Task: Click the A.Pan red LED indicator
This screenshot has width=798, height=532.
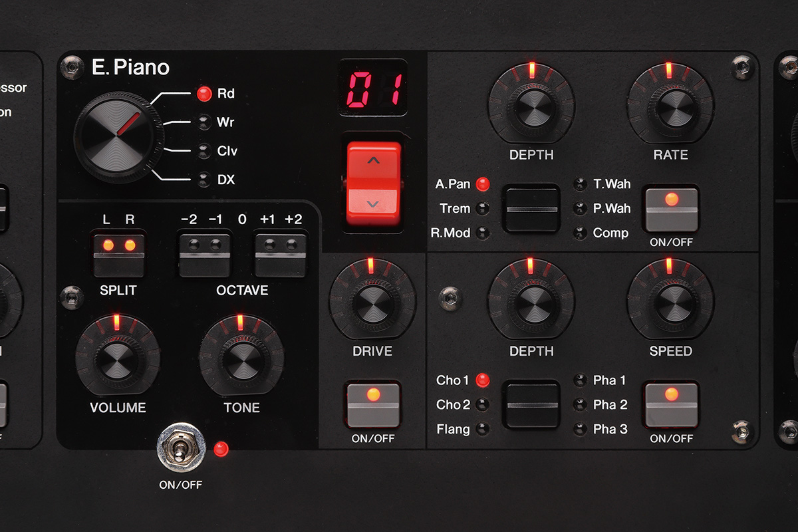Action: point(483,184)
